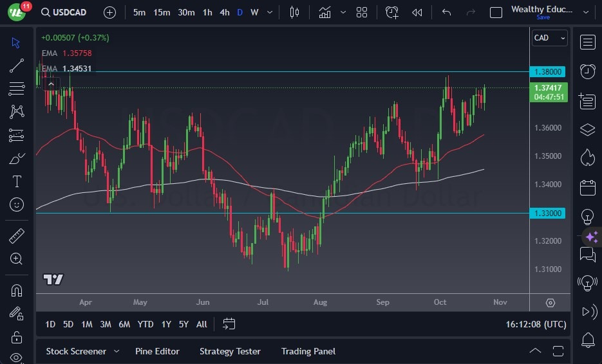Toggle magnet mode snapping
The height and width of the screenshot is (364, 602).
pyautogui.click(x=17, y=290)
